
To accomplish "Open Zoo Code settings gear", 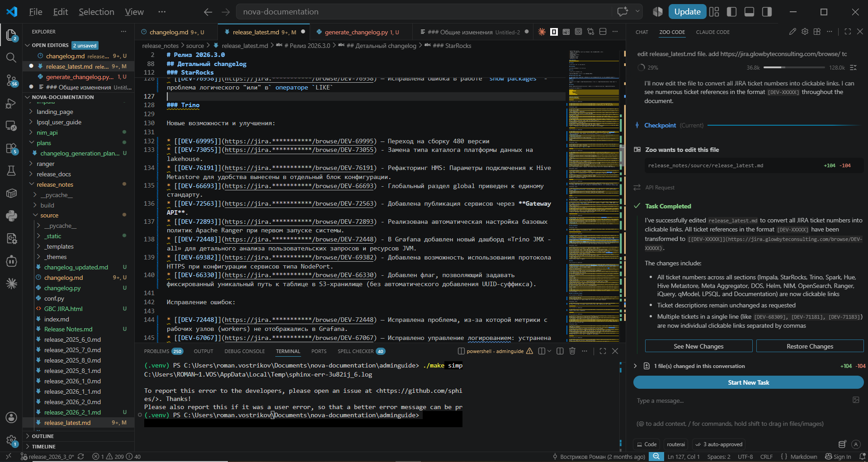I will point(805,32).
